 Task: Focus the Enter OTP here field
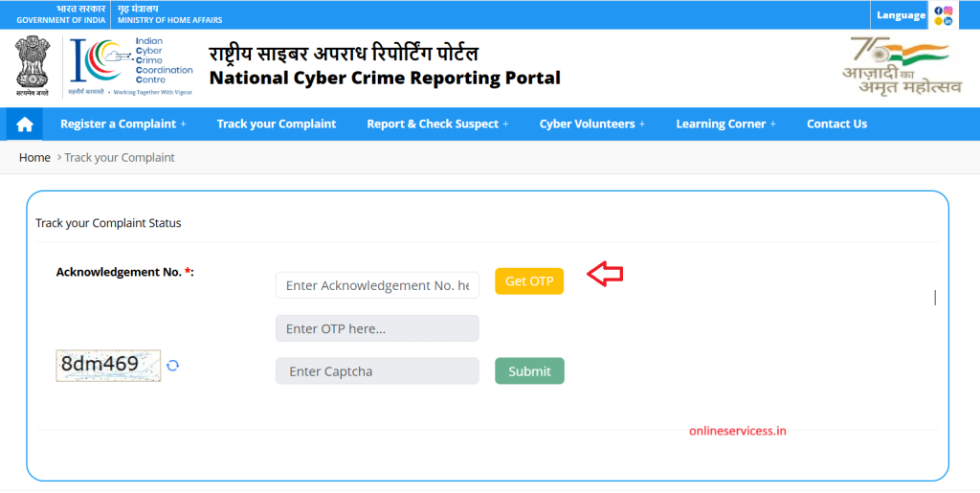pos(377,328)
